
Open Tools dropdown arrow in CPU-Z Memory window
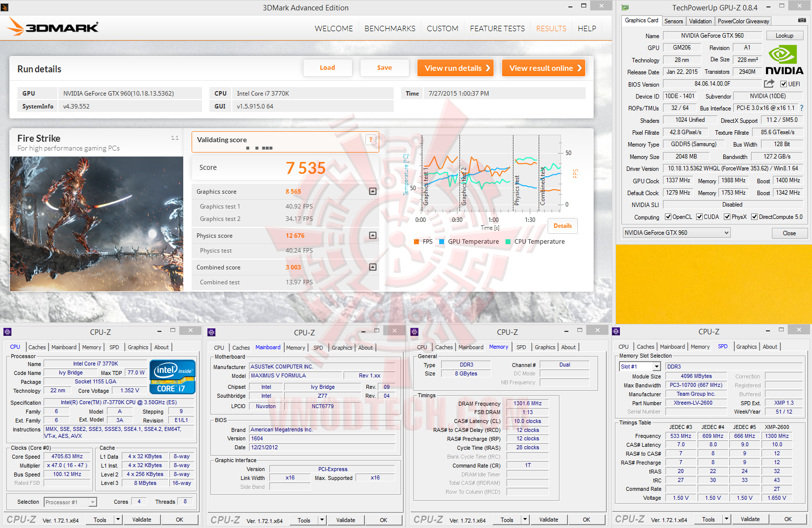pyautogui.click(x=525, y=520)
